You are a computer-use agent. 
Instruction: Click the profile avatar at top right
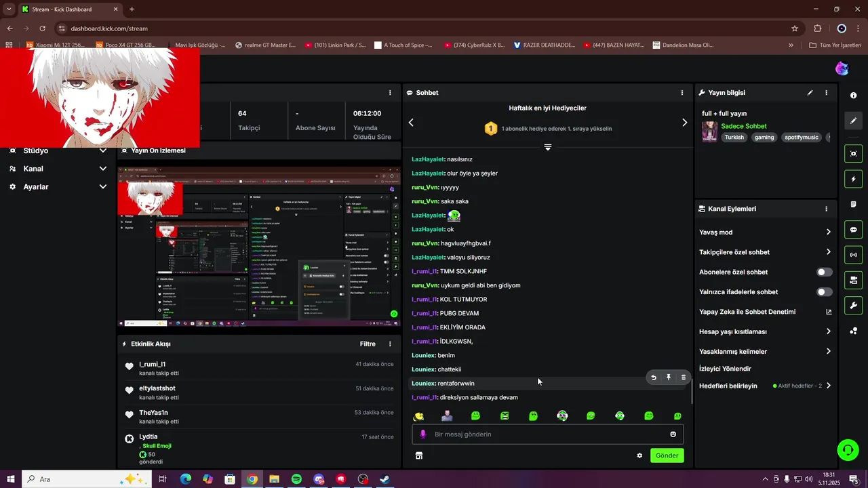842,68
